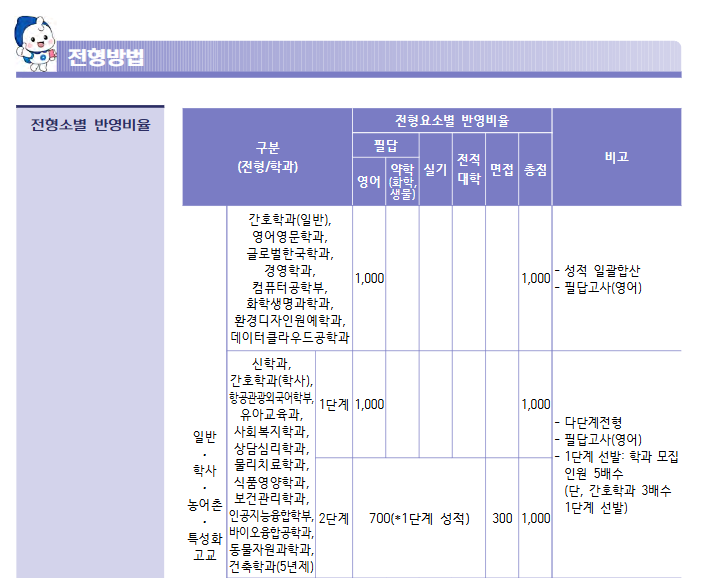Click 필답고사(영어) remark under 성적 일괄합산

603,287
